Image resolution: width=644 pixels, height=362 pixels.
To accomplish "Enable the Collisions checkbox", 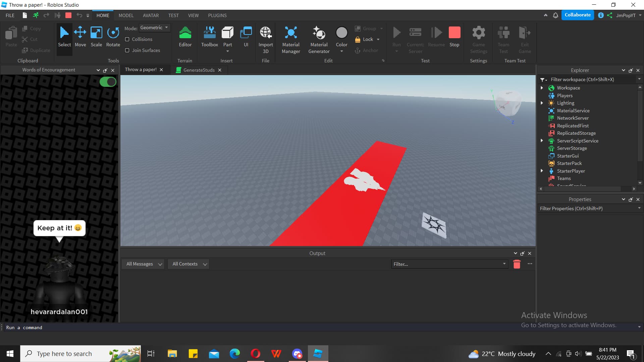I will (127, 39).
